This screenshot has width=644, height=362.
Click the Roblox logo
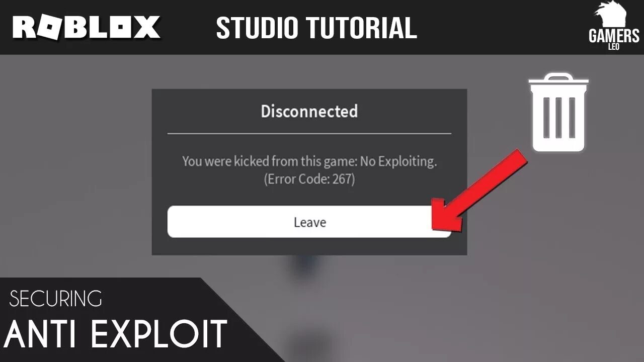click(x=87, y=27)
